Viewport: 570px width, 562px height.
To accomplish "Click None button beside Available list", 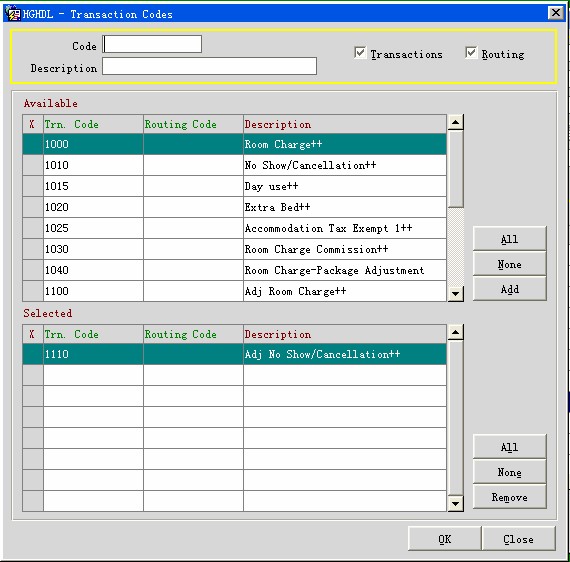I will click(509, 264).
